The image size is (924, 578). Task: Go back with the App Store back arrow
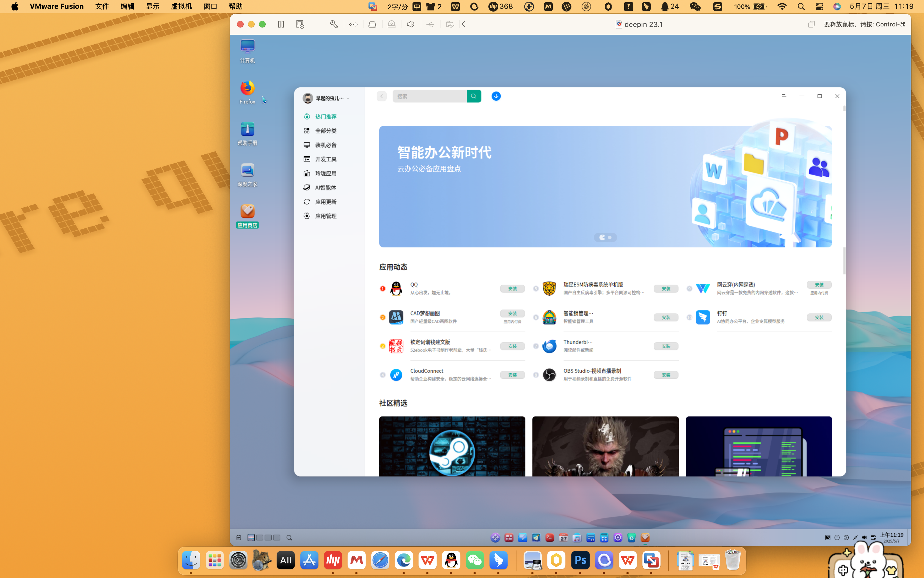pyautogui.click(x=381, y=96)
